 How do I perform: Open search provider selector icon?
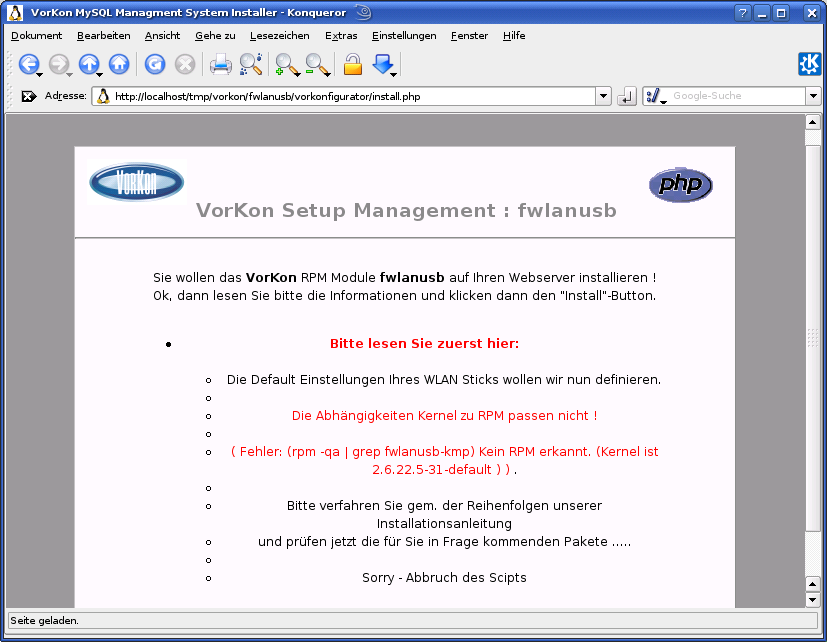click(656, 96)
